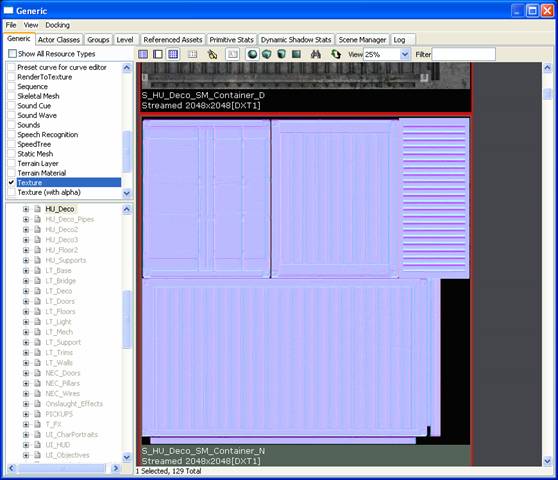Select the HU_Deco2 package
Image resolution: width=558 pixels, height=480 pixels.
click(x=62, y=230)
